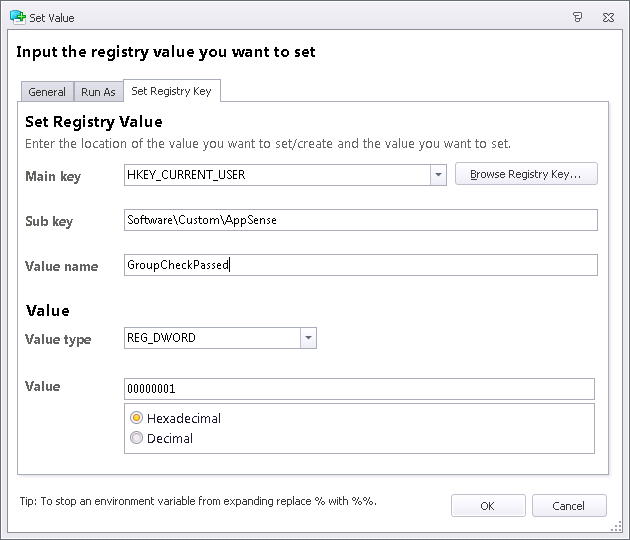The width and height of the screenshot is (630, 540).
Task: Click the help question mark icon
Action: click(x=578, y=17)
